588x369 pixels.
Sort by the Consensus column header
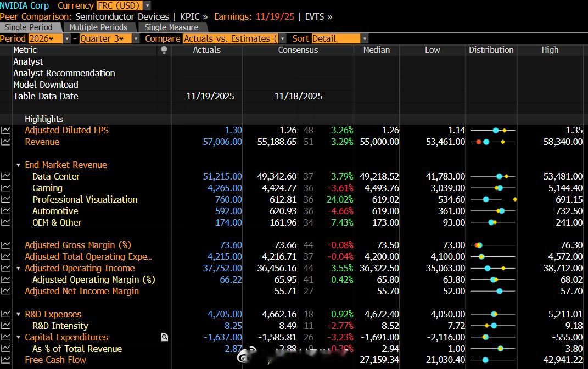point(298,51)
